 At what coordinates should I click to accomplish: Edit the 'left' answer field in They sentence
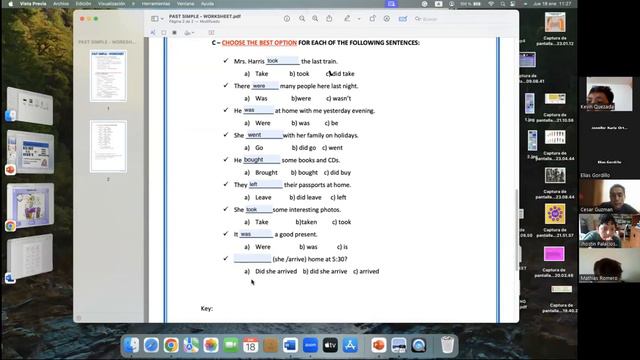[x=265, y=184]
